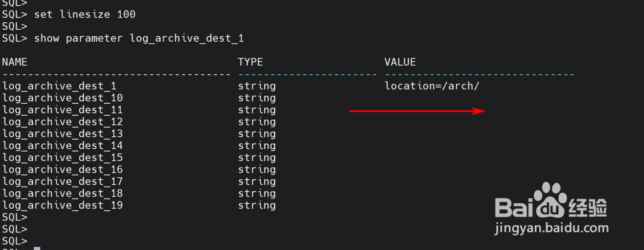This screenshot has width=644, height=250.
Task: Select the log_archive_dest_18 parameter name
Action: point(62,193)
